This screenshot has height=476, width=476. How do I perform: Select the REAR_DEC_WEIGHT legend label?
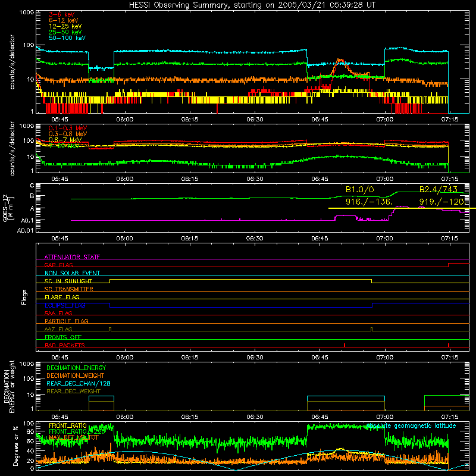pos(73,392)
